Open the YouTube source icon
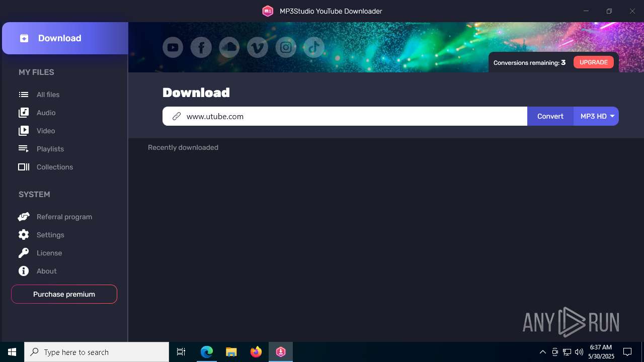Screen dimensions: 644x362 pyautogui.click(x=173, y=47)
